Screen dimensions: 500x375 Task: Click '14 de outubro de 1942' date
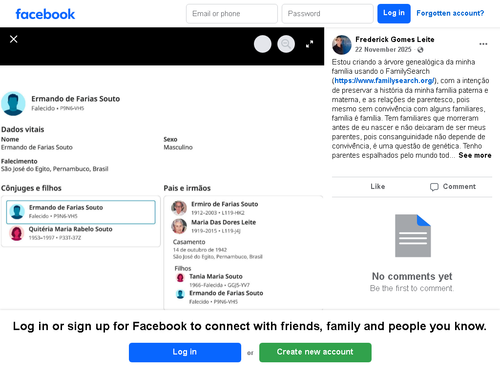pyautogui.click(x=200, y=250)
